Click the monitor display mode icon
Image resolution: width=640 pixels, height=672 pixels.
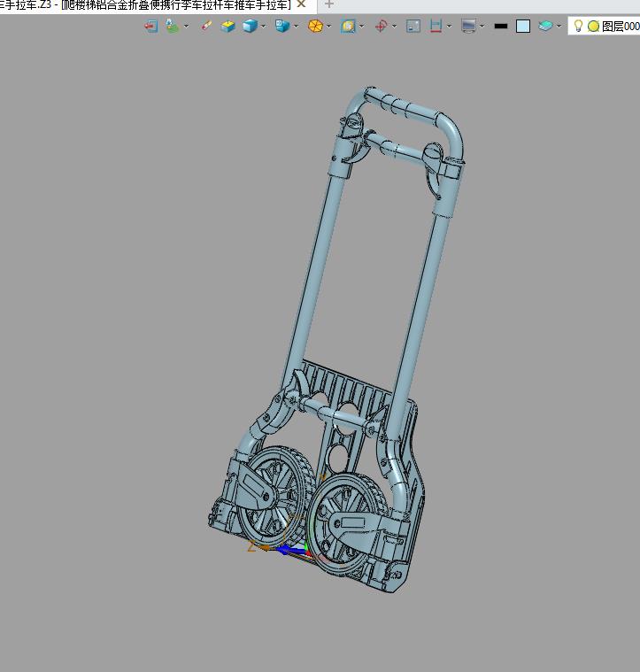[468, 27]
